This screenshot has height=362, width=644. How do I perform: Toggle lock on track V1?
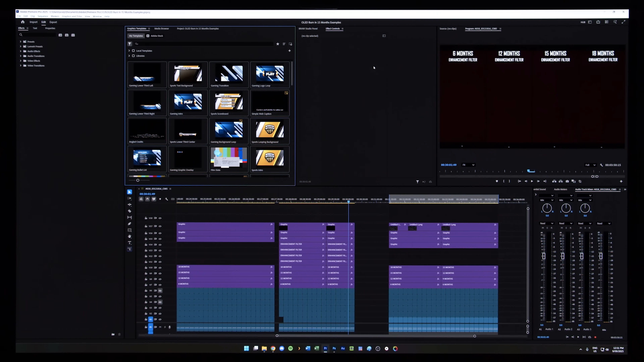[146, 319]
